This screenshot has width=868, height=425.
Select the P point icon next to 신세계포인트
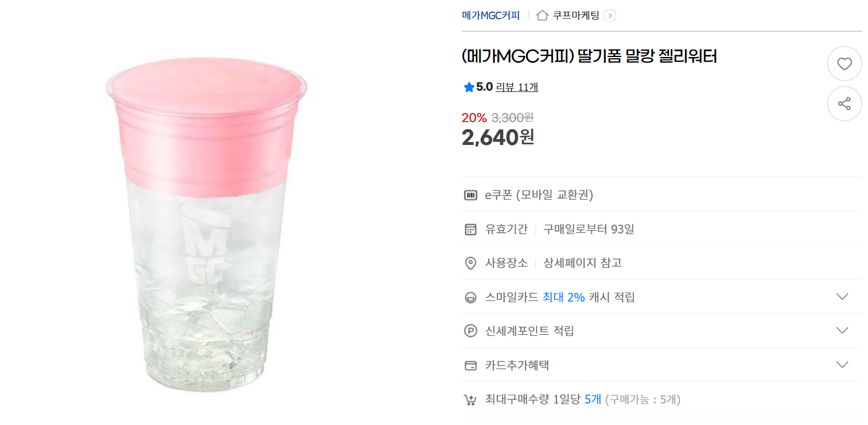470,330
